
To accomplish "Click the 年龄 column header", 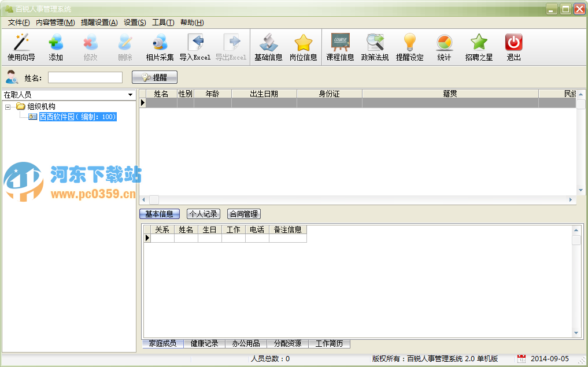I will click(213, 94).
